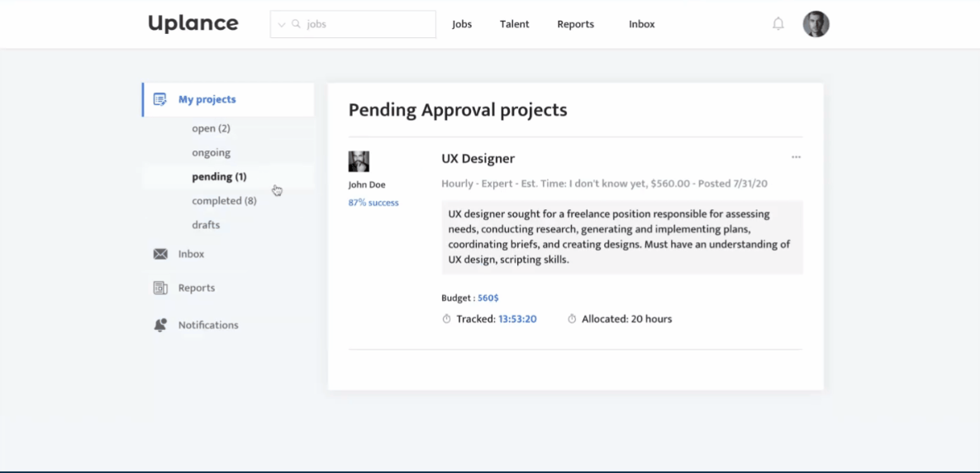Image resolution: width=980 pixels, height=473 pixels.
Task: Click the Inbox envelope icon in sidebar
Action: pos(160,254)
